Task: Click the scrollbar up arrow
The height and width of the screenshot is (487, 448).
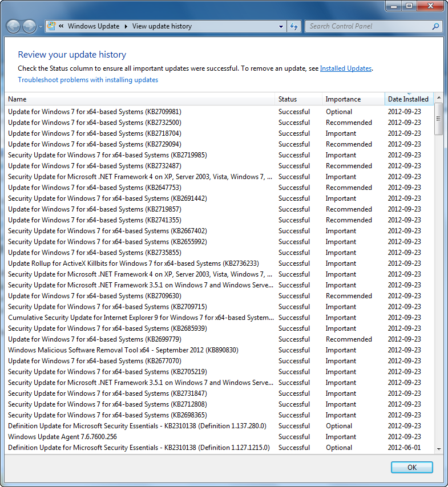Action: click(x=439, y=98)
